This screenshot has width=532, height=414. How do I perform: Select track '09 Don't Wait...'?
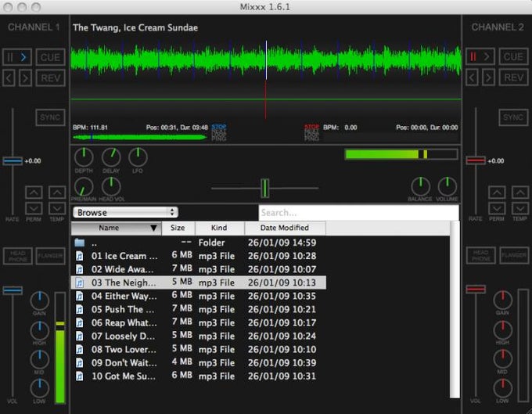click(x=199, y=363)
